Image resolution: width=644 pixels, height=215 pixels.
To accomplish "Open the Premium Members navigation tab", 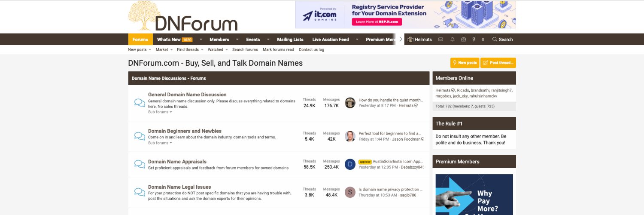I will click(x=381, y=40).
